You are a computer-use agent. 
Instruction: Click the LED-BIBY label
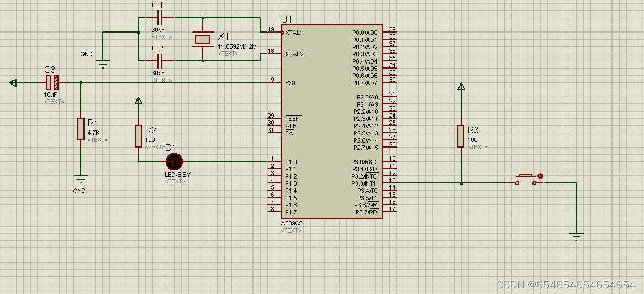tap(177, 174)
